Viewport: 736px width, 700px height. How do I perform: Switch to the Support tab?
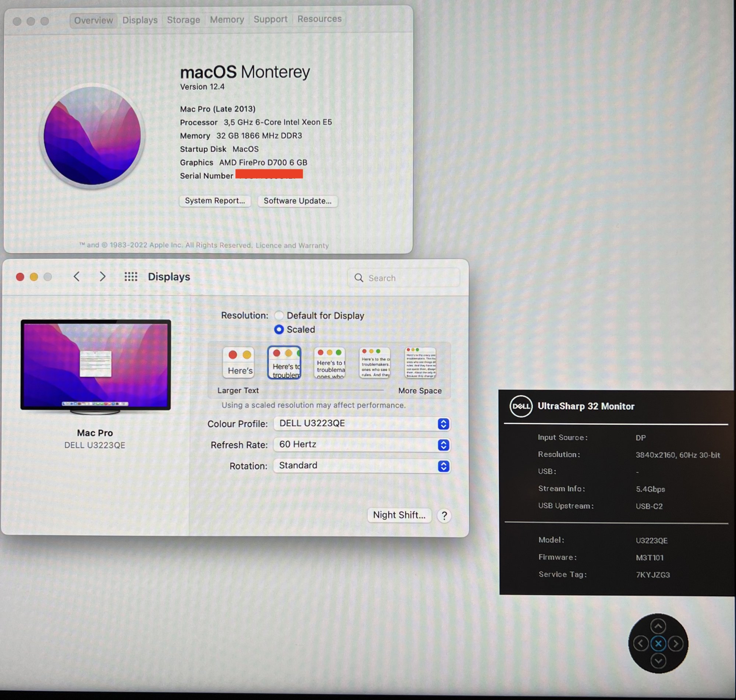click(x=270, y=19)
